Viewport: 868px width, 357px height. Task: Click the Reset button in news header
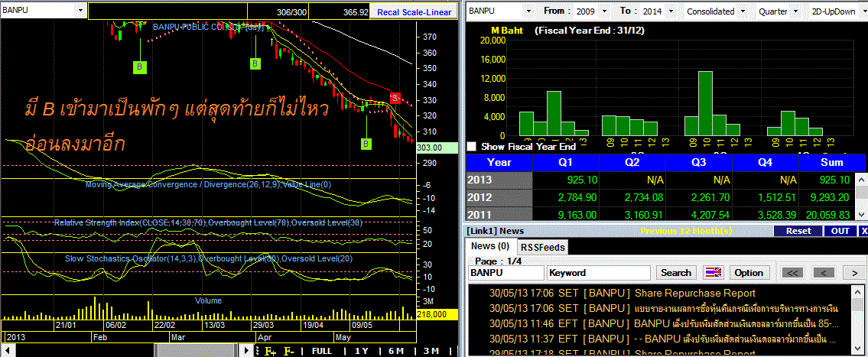(798, 231)
